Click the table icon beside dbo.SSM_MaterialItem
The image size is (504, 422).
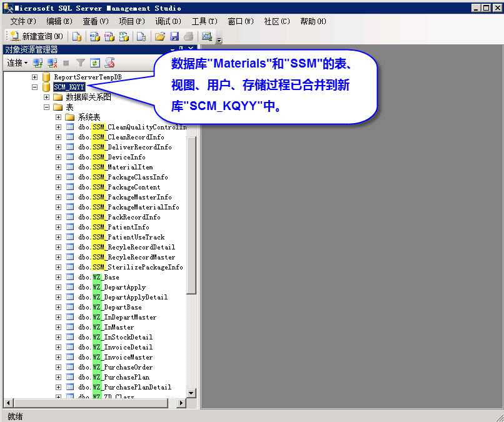(x=70, y=167)
